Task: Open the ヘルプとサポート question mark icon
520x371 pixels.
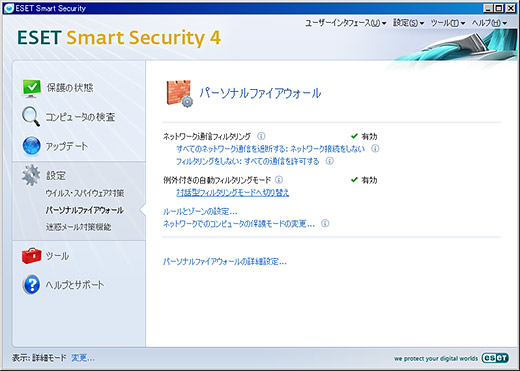Action: tap(32, 285)
